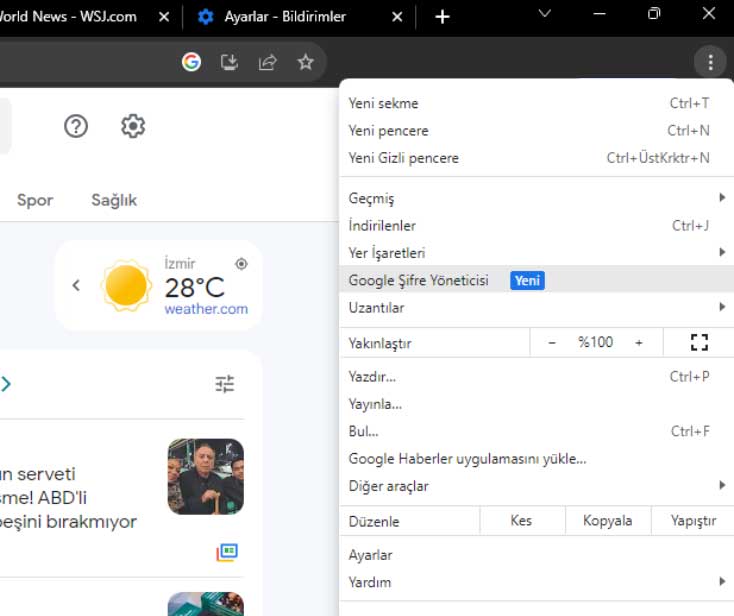Click the full coverage icon below article
The height and width of the screenshot is (616, 734).
click(227, 552)
